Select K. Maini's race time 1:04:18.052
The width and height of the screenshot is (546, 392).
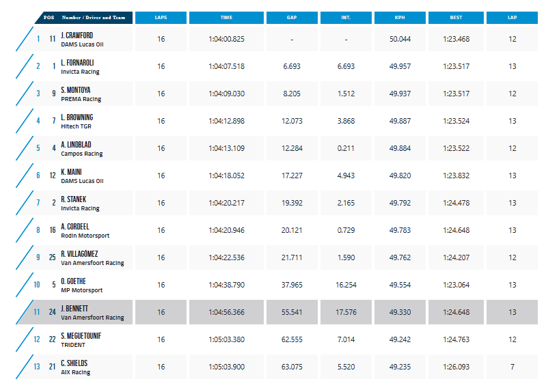(226, 176)
